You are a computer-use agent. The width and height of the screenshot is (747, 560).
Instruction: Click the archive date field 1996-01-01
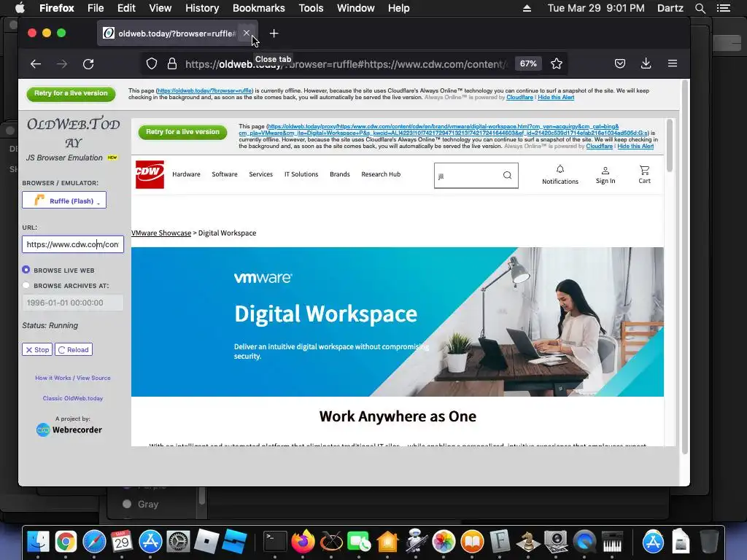pos(73,303)
